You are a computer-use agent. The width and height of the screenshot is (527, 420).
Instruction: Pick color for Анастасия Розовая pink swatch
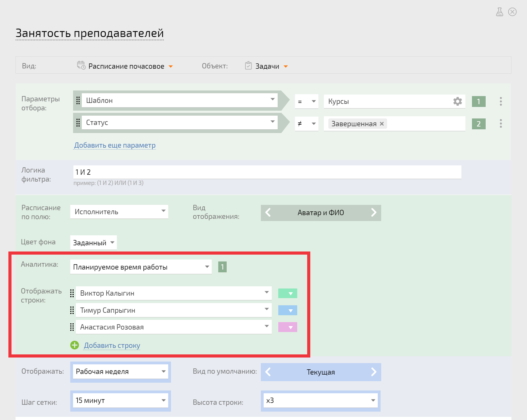point(288,327)
